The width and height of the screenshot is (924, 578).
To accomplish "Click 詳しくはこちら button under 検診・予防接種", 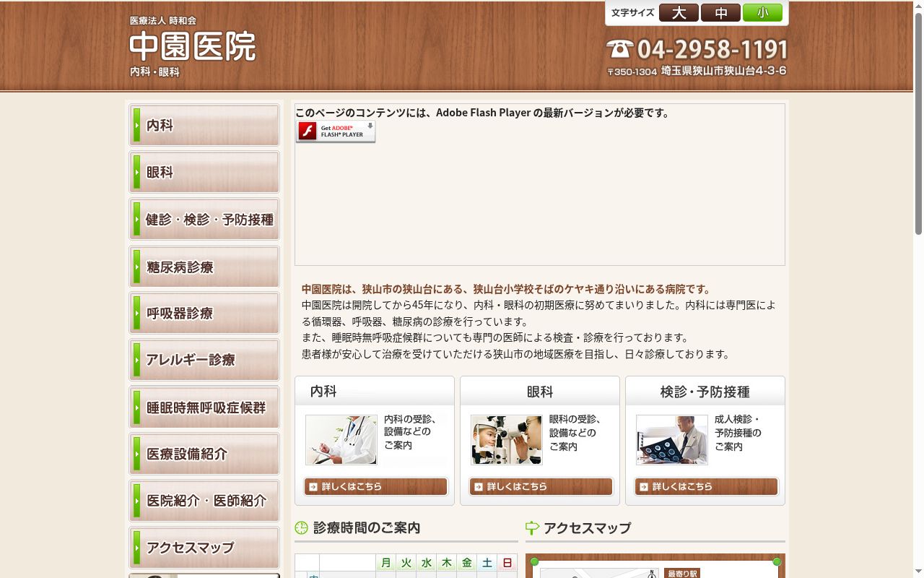I will [706, 487].
